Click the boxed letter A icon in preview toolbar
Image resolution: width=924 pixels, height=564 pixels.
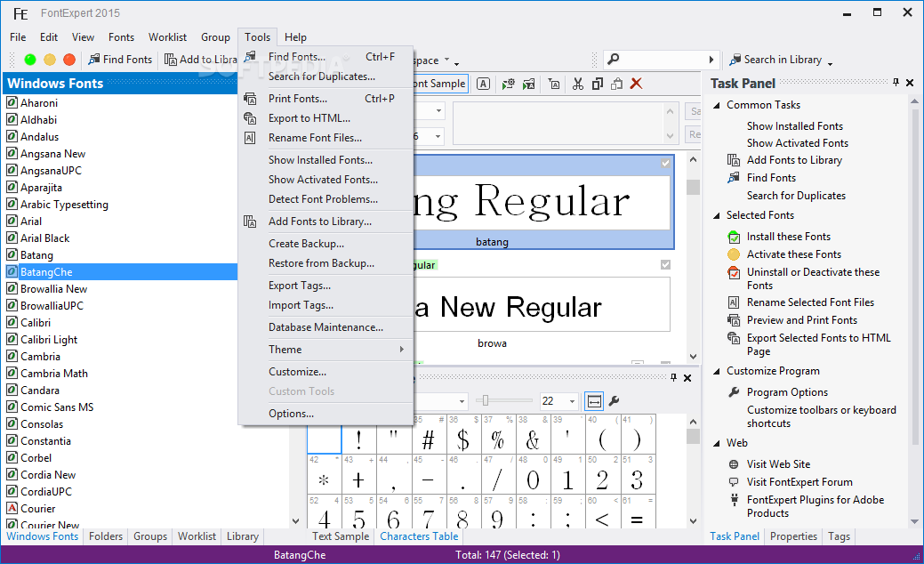483,84
